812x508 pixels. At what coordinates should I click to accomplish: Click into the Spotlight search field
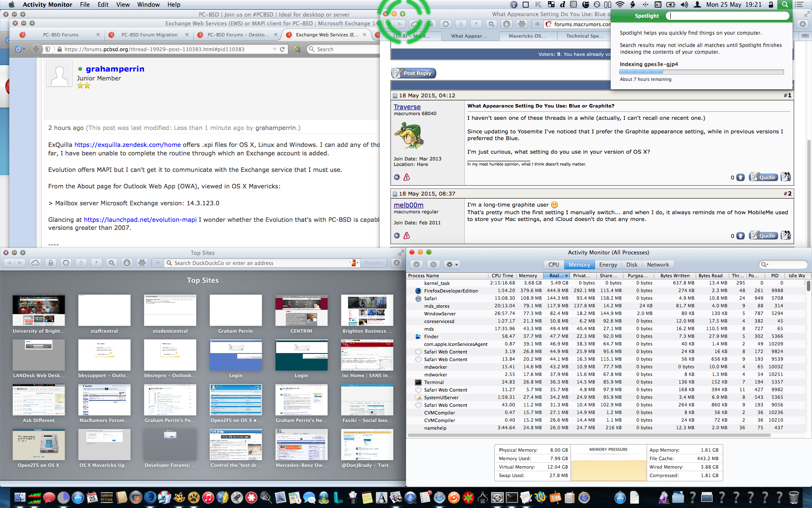click(x=727, y=16)
